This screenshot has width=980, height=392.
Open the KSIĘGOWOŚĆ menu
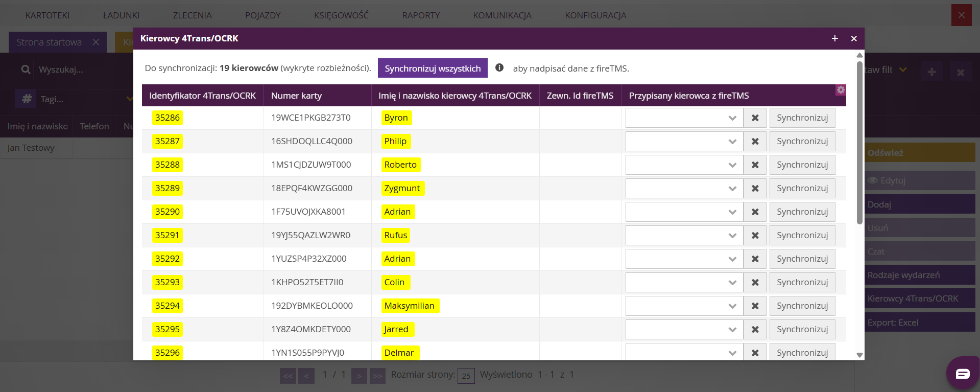pyautogui.click(x=341, y=15)
